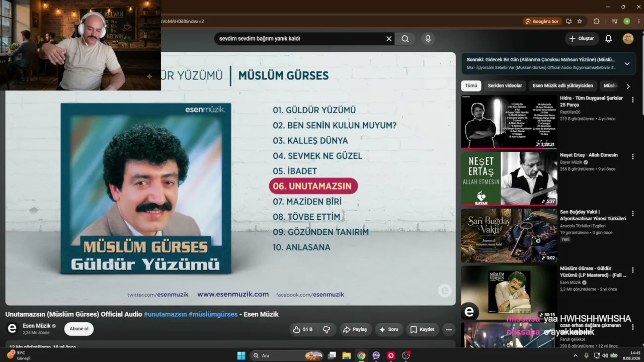
Task: Show hidden system tray icons
Action: (x=576, y=355)
